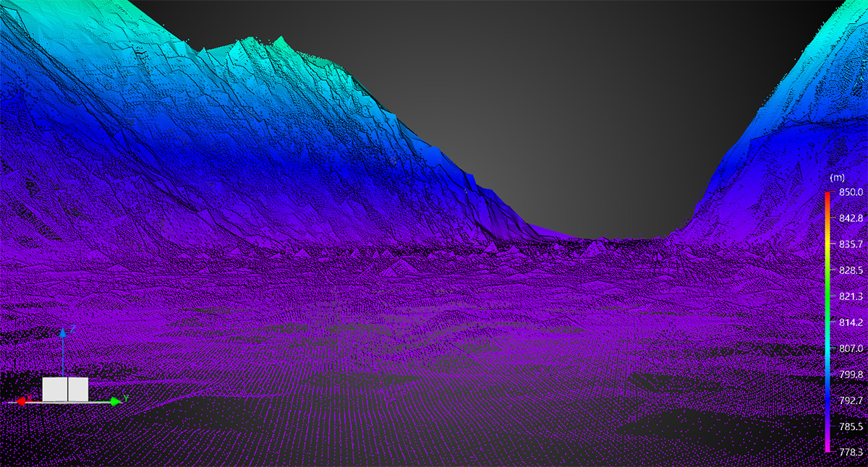Image resolution: width=868 pixels, height=467 pixels.
Task: Click the 828.5 elevation legend value
Action: pos(850,270)
